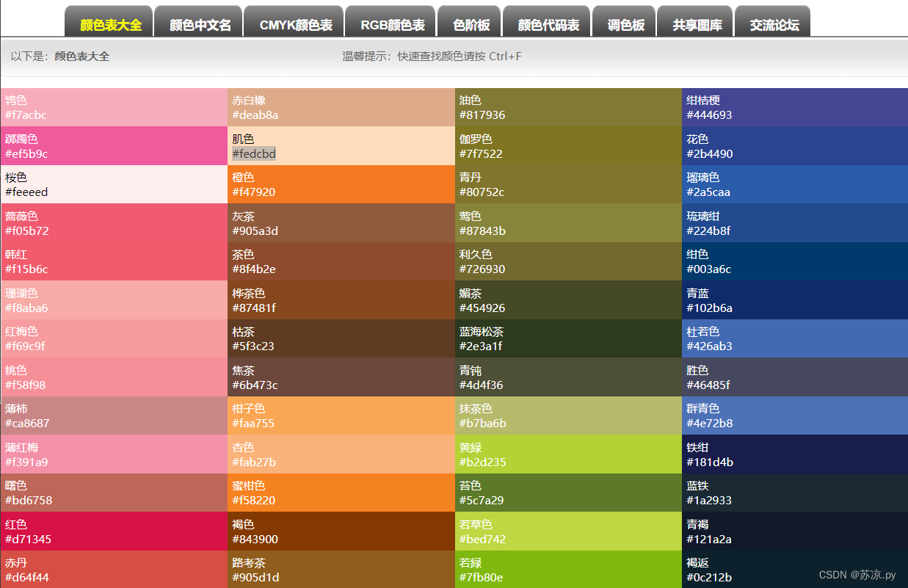Open the CMYK颜色表 tab

[x=295, y=21]
